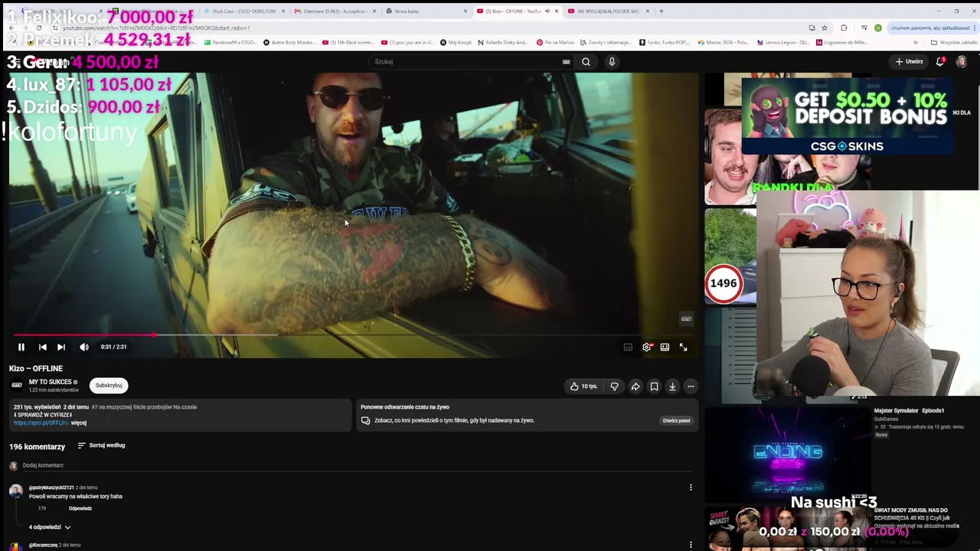Close the Kizo – OFFLINE YouTube tab
The height and width of the screenshot is (551, 980).
click(x=557, y=11)
